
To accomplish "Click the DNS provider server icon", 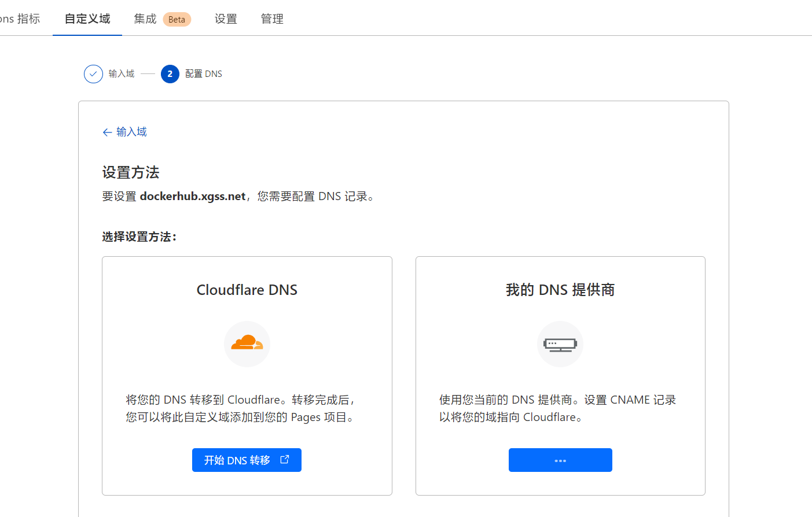I will (x=560, y=345).
